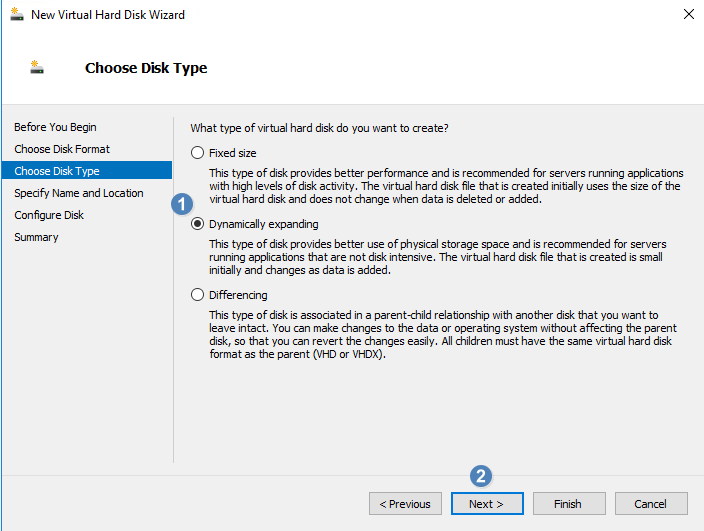Screen dimensions: 704x531
Task: Click the Next button
Action: tap(487, 504)
